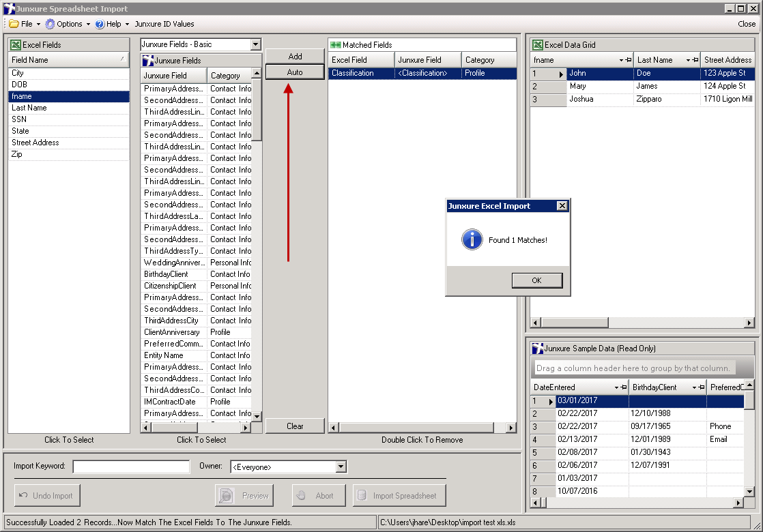The image size is (763, 532).
Task: Click Junxure ID Values menu item
Action: click(x=164, y=24)
